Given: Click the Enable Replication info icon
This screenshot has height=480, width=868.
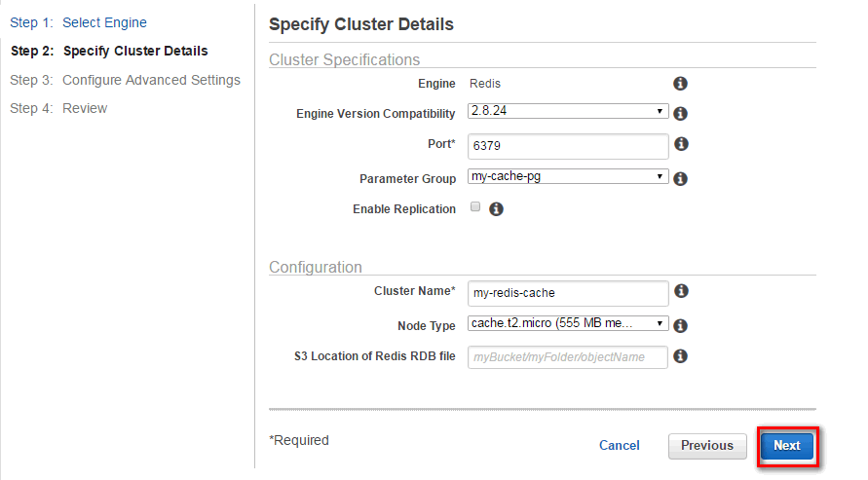Looking at the screenshot, I should tap(496, 209).
